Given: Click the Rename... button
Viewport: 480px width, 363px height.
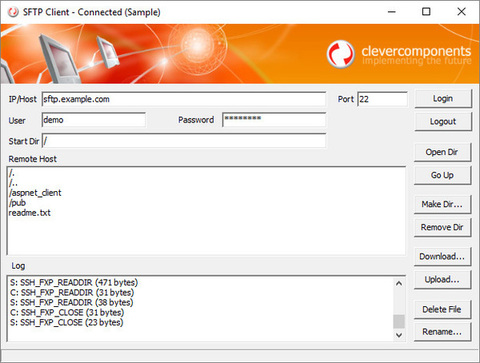Looking at the screenshot, I should click(x=442, y=332).
